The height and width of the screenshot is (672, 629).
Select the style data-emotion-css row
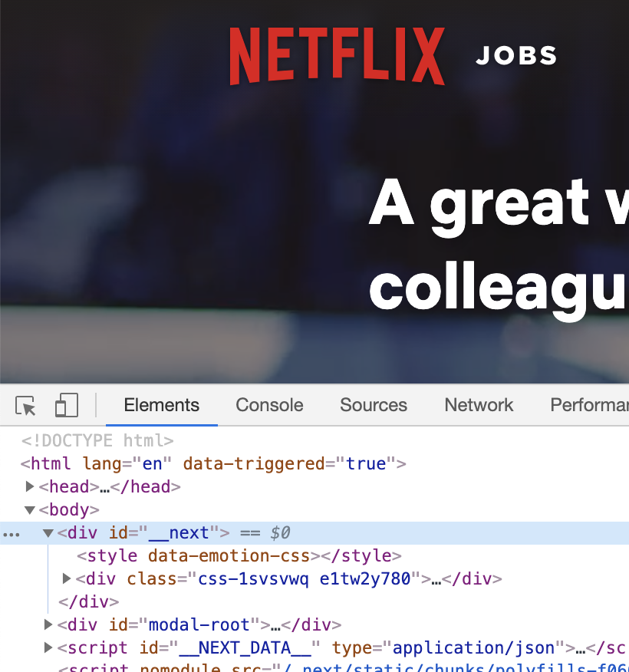click(239, 556)
